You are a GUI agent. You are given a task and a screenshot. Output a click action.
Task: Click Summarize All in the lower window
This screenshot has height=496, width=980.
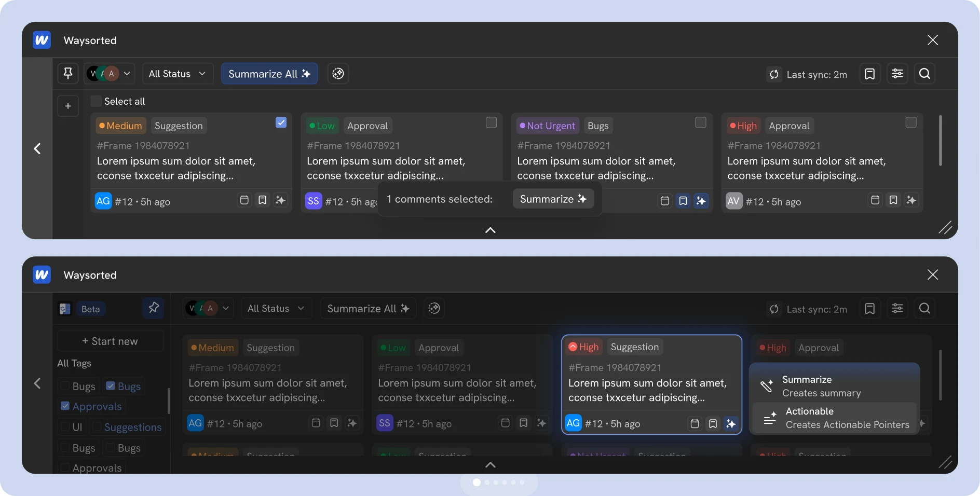pyautogui.click(x=368, y=308)
